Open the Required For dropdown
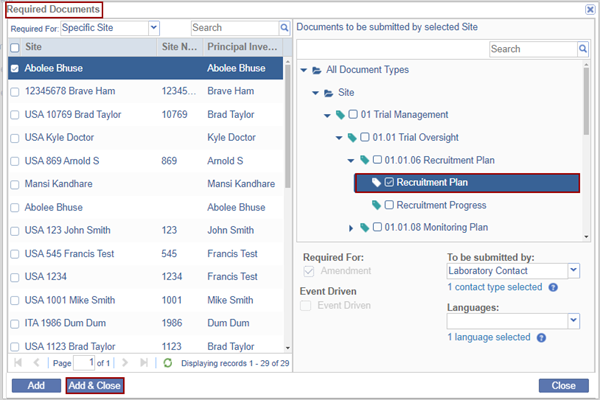 [153, 29]
